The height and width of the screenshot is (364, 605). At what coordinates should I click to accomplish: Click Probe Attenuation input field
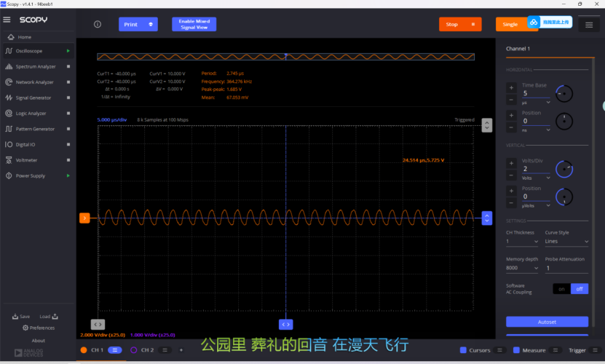coord(566,269)
